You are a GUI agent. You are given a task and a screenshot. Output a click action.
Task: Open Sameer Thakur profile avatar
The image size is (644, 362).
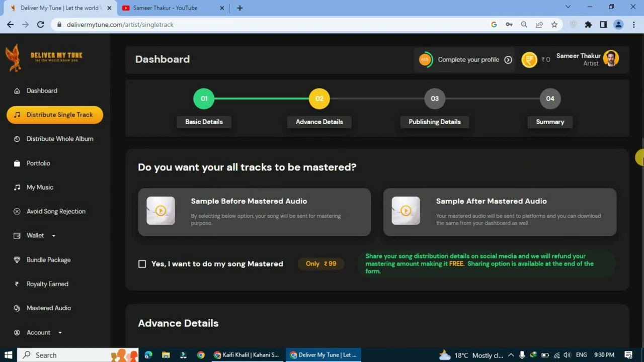pyautogui.click(x=611, y=59)
